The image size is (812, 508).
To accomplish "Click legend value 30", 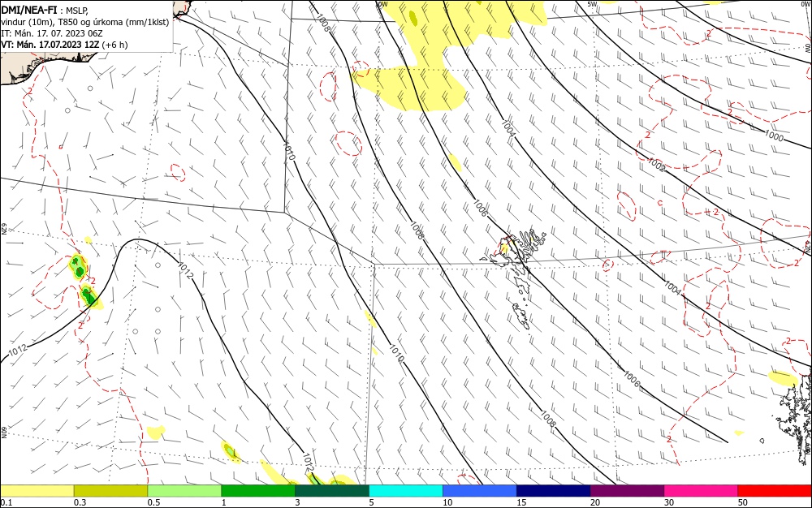I will 669,502.
